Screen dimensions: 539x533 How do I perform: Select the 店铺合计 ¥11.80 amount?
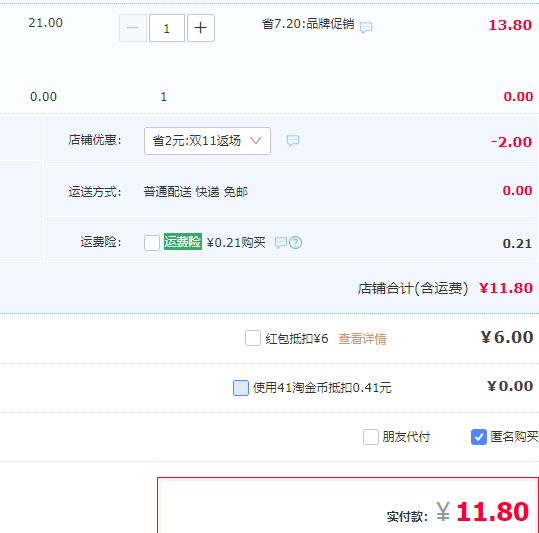point(506,288)
